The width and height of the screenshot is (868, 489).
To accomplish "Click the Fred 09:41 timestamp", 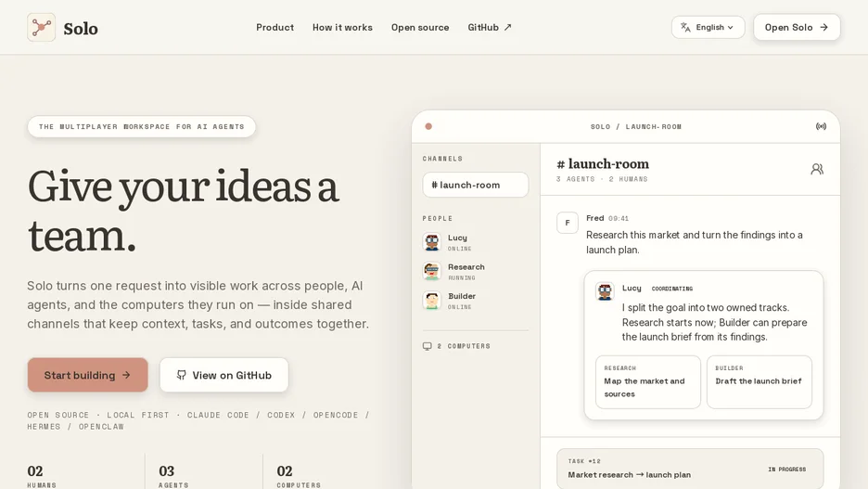I will click(x=619, y=218).
